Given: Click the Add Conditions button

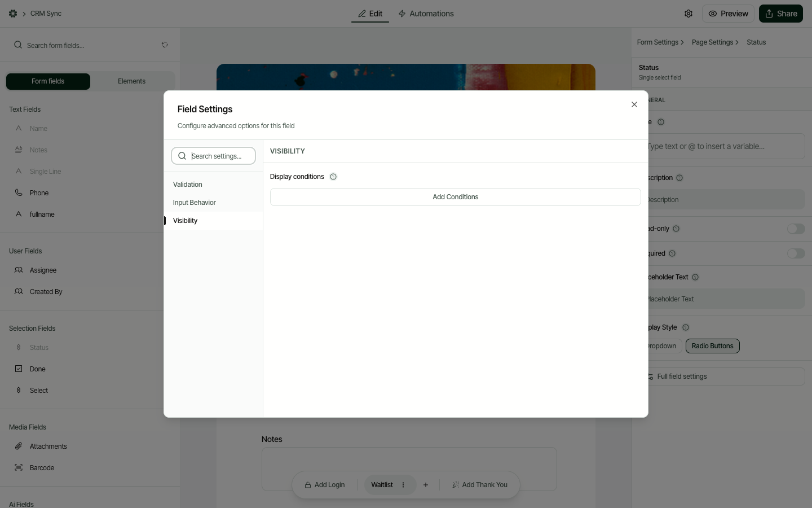Looking at the screenshot, I should pos(455,196).
